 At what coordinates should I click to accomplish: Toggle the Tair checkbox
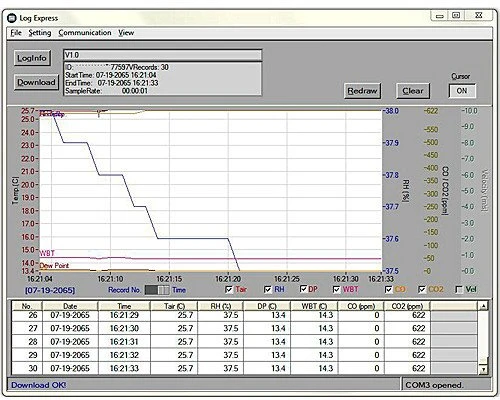click(229, 289)
